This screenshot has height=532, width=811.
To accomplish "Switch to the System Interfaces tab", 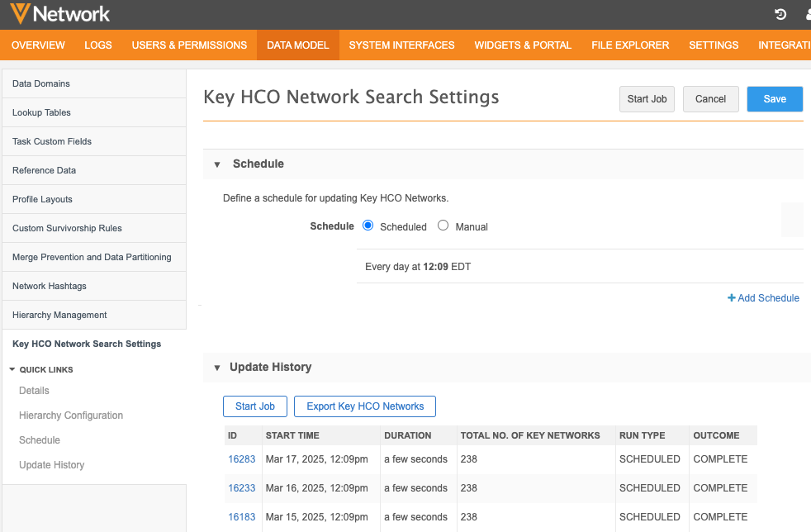I will pos(401,45).
